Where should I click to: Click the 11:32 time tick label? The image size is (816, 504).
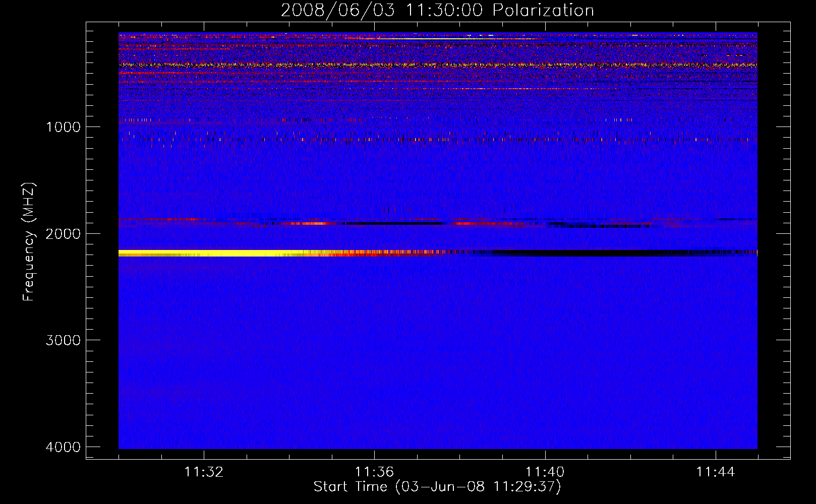click(x=204, y=472)
